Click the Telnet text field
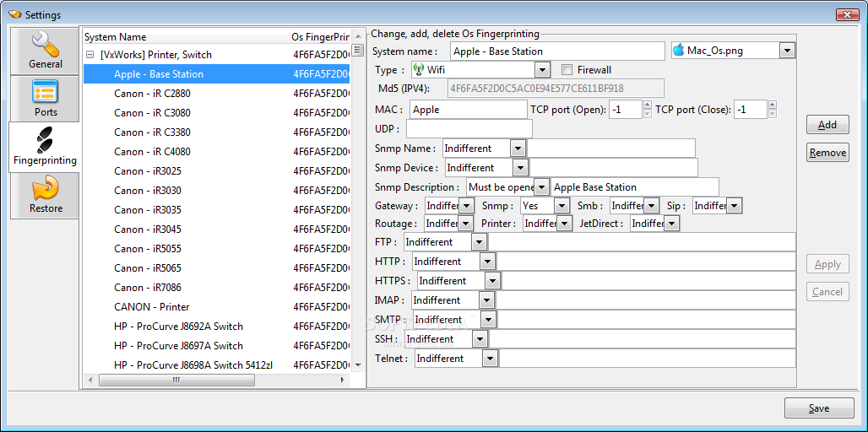The width and height of the screenshot is (868, 432). pyautogui.click(x=647, y=359)
